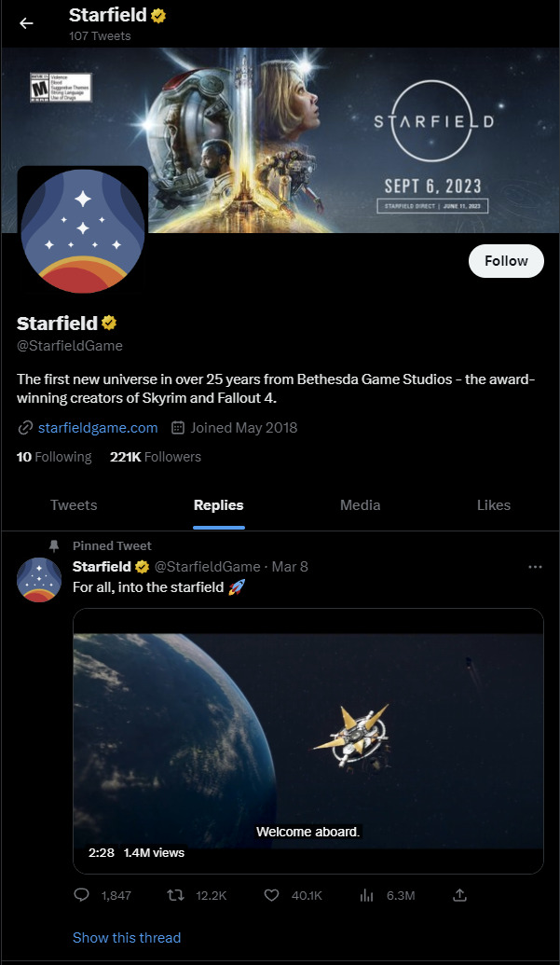Viewport: 560px width, 965px height.
Task: Expand the thread via Show this thread
Action: (x=127, y=937)
